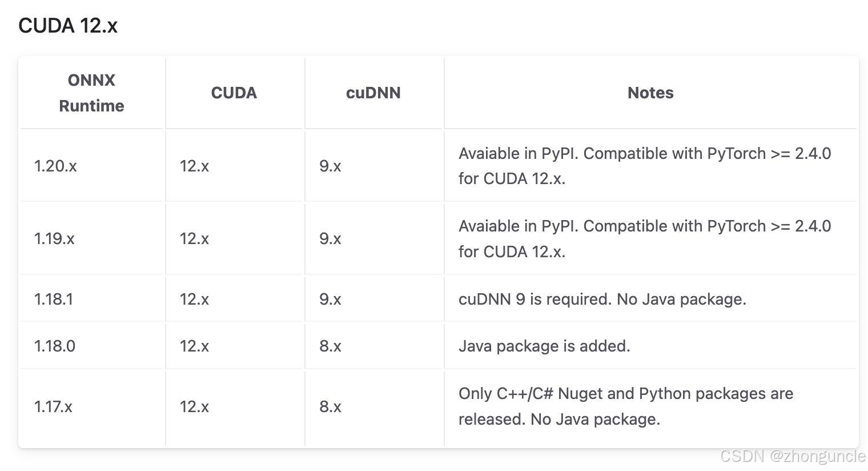Select the 1.19.x version cell

point(54,238)
